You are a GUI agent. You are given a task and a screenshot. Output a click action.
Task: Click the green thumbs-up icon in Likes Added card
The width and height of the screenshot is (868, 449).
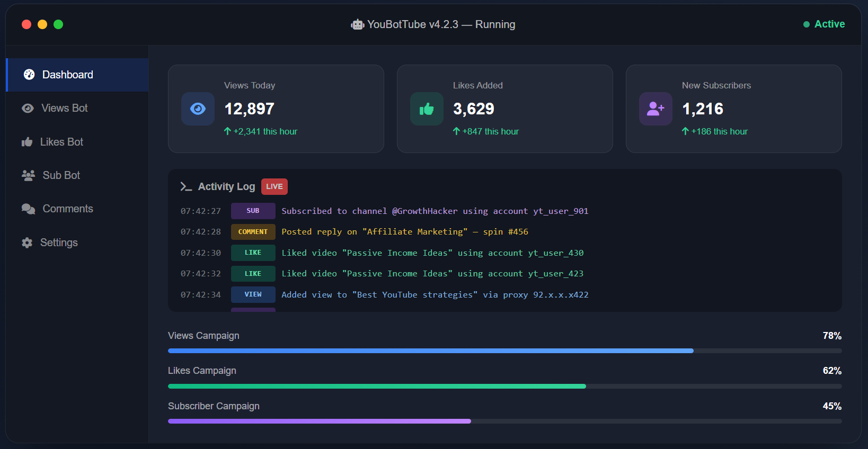point(427,109)
